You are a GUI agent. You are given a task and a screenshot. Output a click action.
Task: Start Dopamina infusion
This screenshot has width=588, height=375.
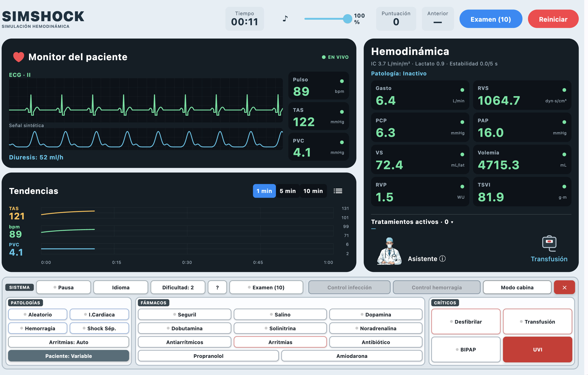[x=376, y=314]
